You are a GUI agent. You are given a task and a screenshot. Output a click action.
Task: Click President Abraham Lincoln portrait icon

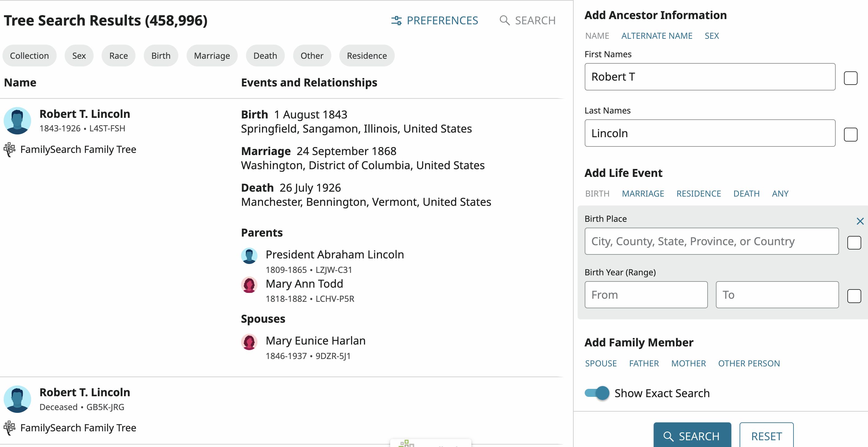click(x=249, y=256)
